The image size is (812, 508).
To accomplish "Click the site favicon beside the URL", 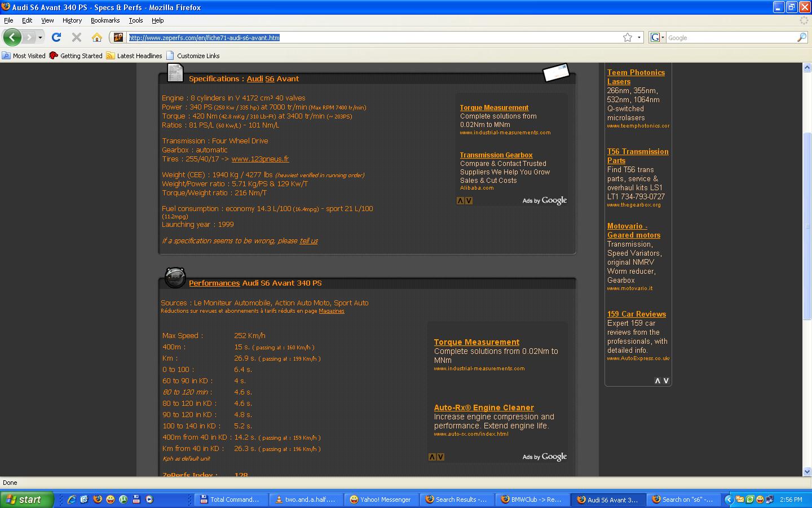I will [118, 37].
